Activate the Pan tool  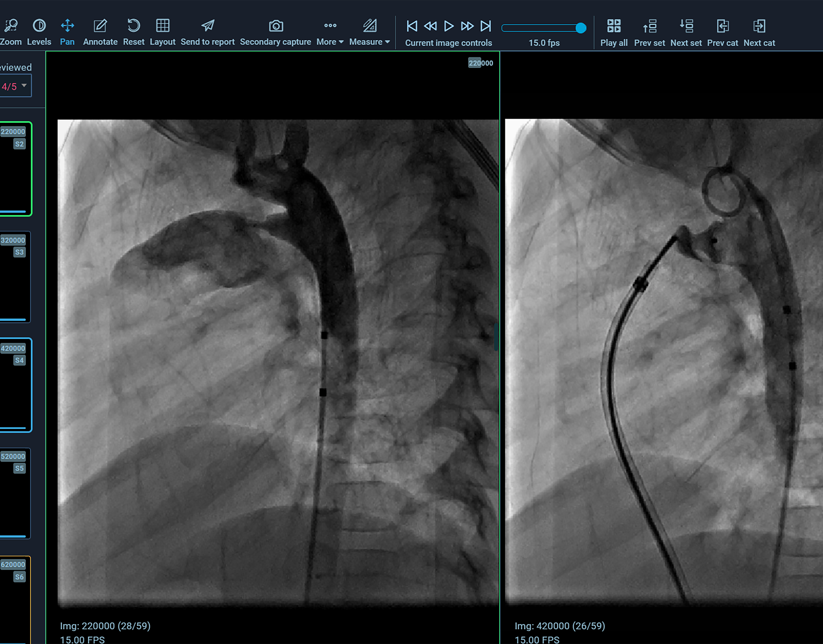pos(67,32)
